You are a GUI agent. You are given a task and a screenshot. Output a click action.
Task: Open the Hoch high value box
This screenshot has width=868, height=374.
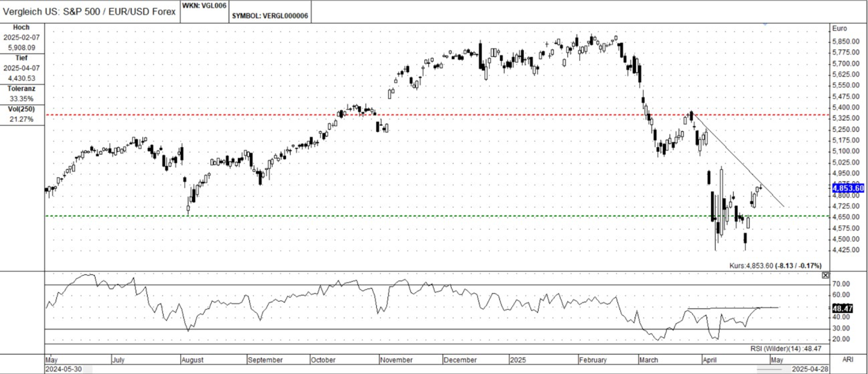[x=22, y=38]
